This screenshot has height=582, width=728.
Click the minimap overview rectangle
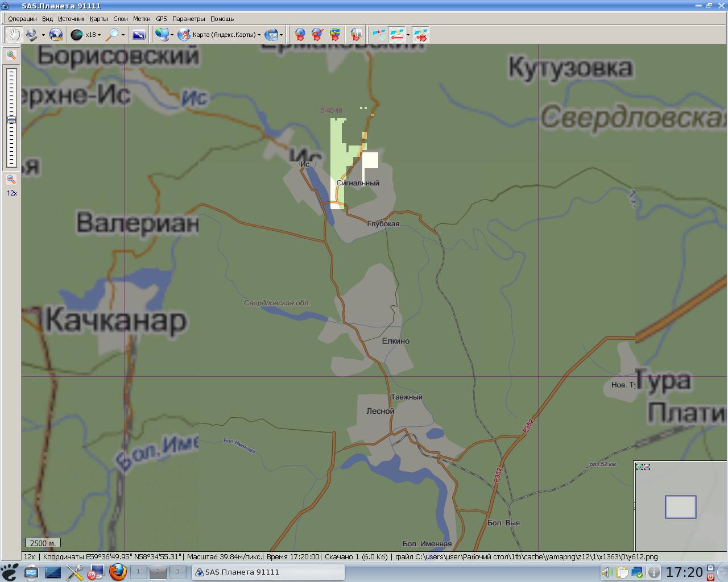click(680, 506)
